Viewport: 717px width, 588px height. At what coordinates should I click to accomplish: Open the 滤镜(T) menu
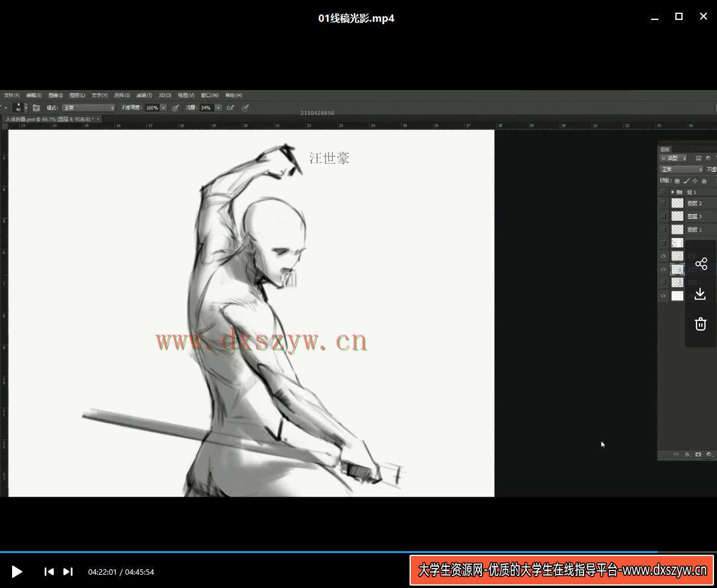(144, 95)
